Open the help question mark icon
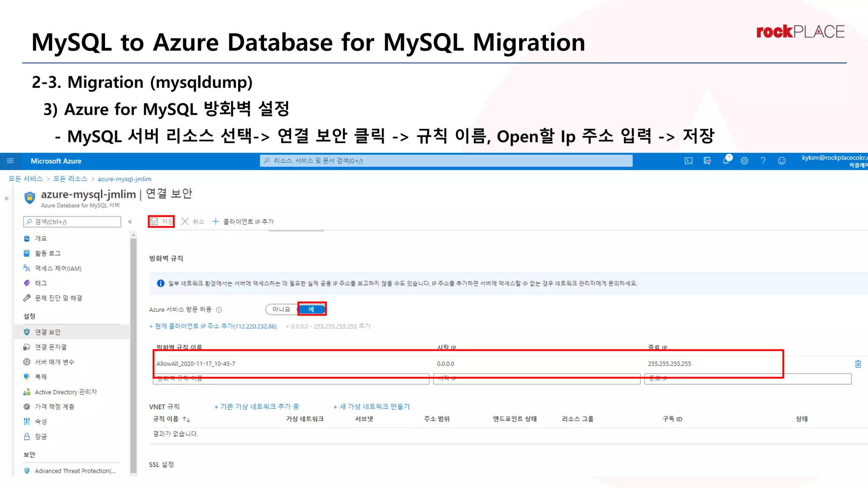This screenshot has width=868, height=488. click(763, 161)
